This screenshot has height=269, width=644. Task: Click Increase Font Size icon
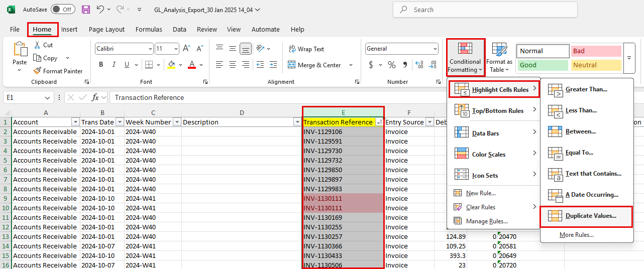186,49
